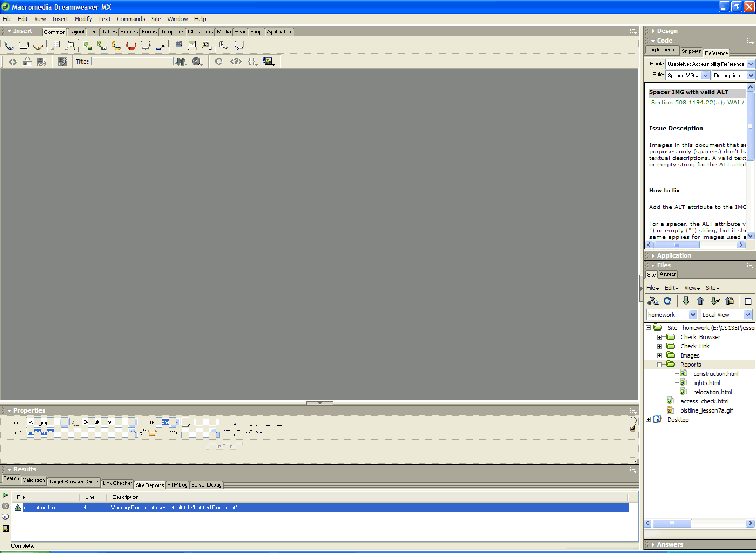756x553 pixels.
Task: Click the Named Anchor icon
Action: [38, 46]
